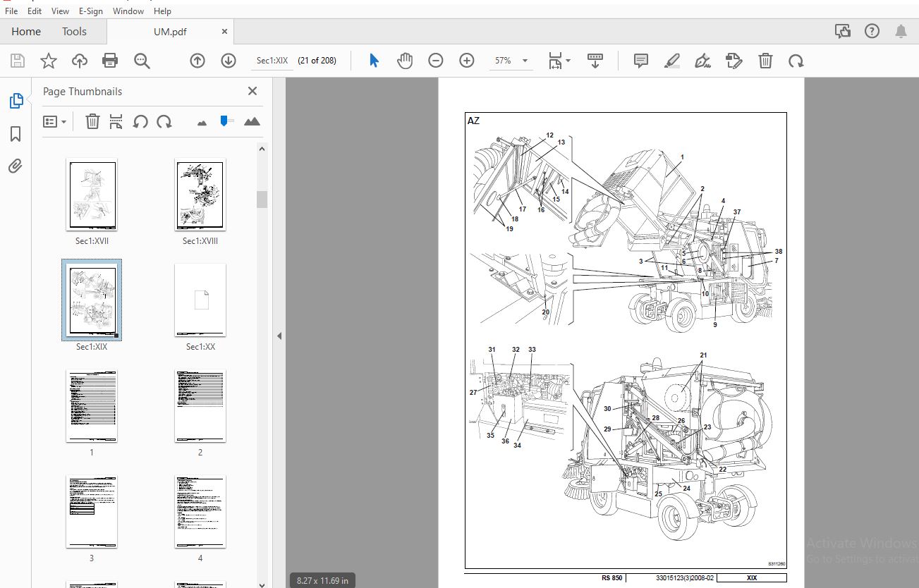The image size is (919, 588).
Task: Show the Page Thumbnails sidebar panel
Action: click(x=16, y=101)
